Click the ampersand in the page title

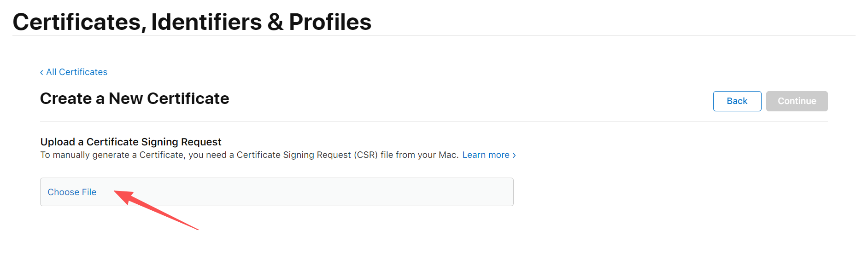coord(275,22)
